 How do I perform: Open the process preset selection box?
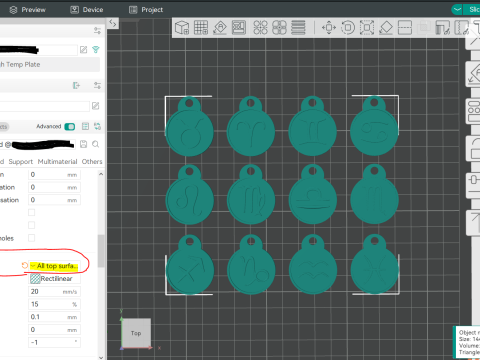coord(38,144)
